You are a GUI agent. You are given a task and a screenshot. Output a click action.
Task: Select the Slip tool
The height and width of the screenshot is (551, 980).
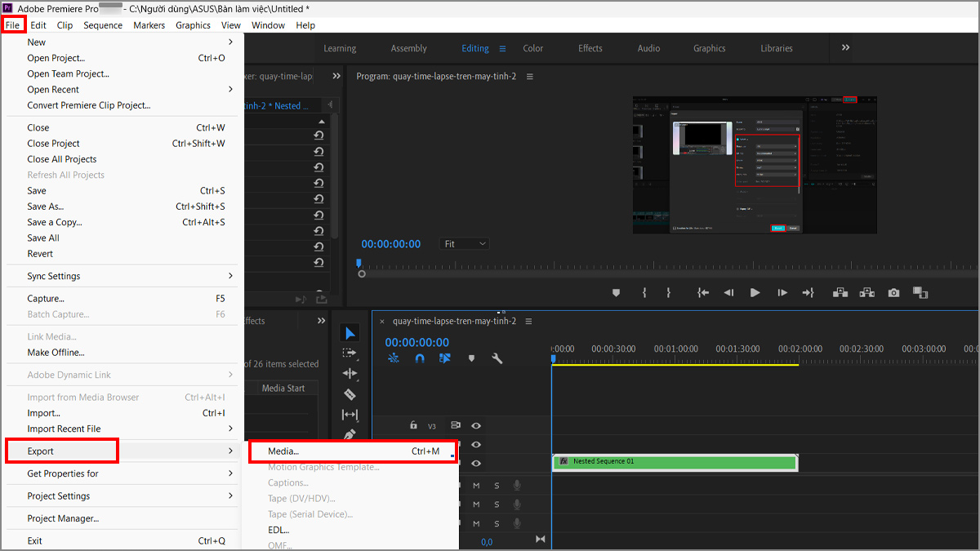point(350,415)
